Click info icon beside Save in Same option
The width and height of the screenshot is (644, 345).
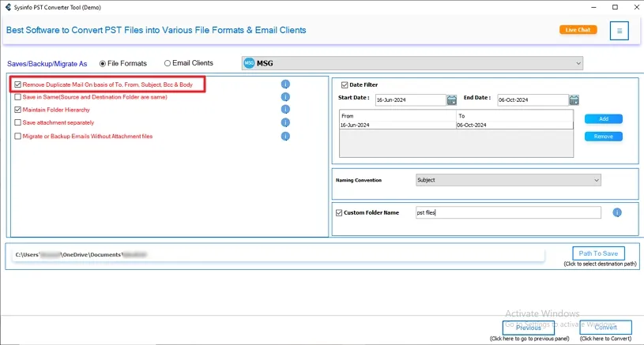[285, 97]
